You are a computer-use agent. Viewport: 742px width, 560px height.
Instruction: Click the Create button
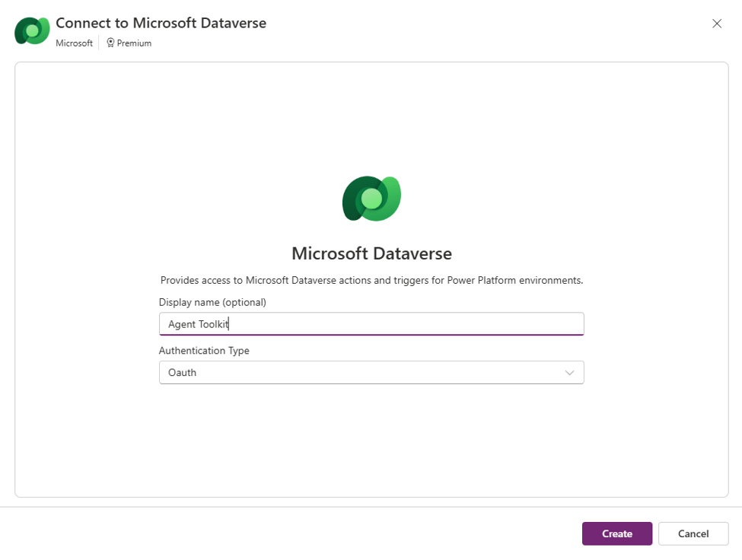point(616,533)
